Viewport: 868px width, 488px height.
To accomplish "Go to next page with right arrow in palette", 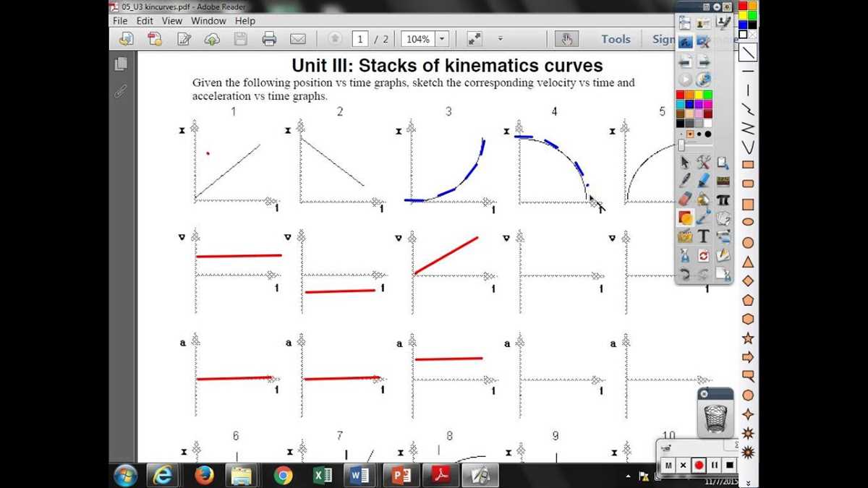I will [703, 61].
